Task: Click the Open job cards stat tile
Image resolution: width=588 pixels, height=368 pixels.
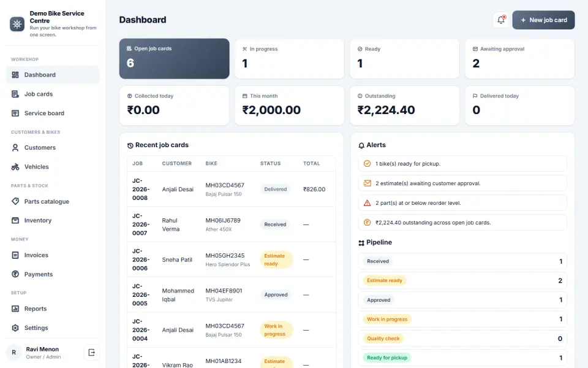Action: (175, 59)
